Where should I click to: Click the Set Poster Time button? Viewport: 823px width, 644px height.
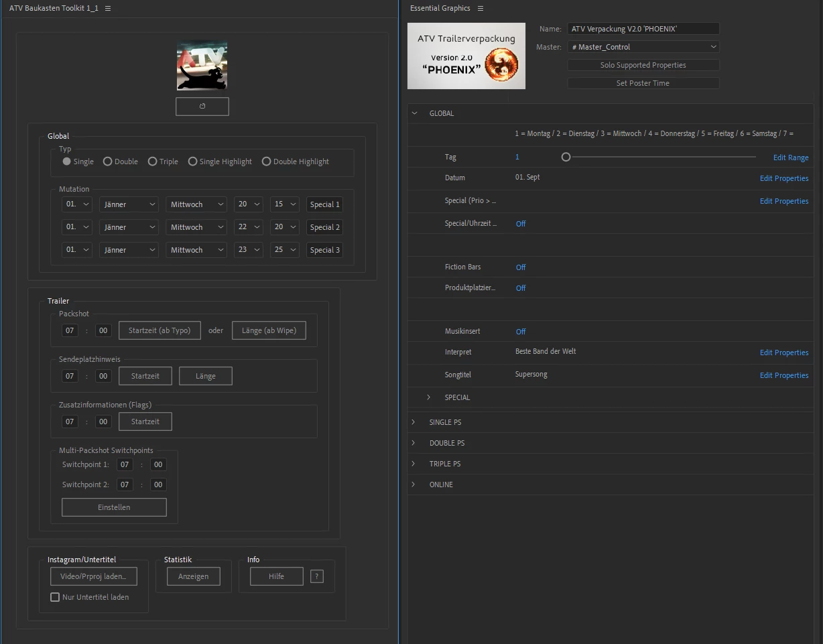643,83
